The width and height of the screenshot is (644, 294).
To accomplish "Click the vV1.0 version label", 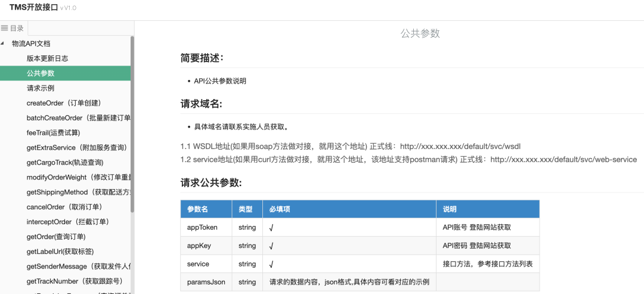I will tap(68, 8).
